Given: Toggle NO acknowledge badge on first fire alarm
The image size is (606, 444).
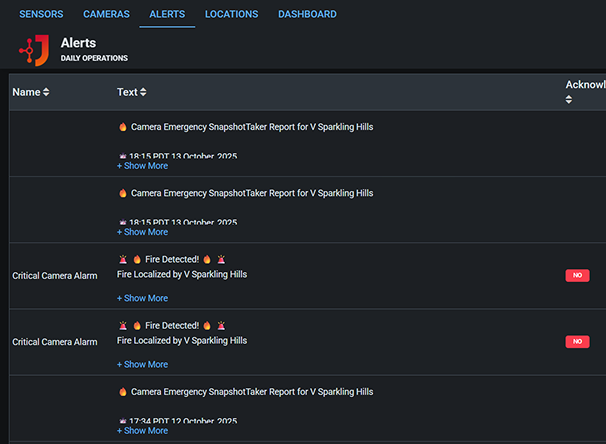Looking at the screenshot, I should click(x=577, y=275).
